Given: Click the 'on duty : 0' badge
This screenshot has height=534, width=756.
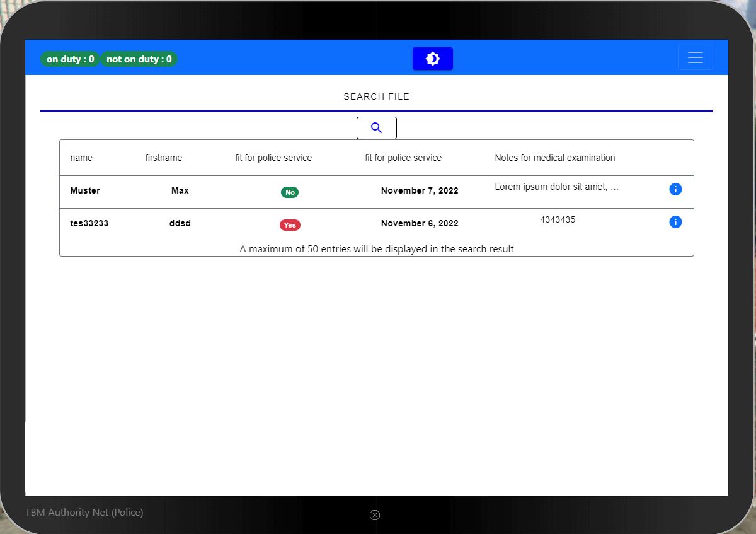Looking at the screenshot, I should [70, 59].
